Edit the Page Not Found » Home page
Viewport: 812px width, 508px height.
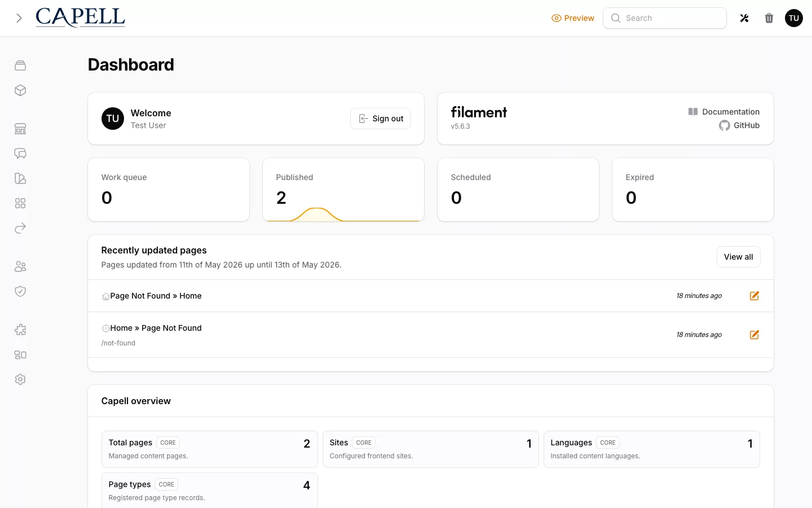(x=754, y=296)
